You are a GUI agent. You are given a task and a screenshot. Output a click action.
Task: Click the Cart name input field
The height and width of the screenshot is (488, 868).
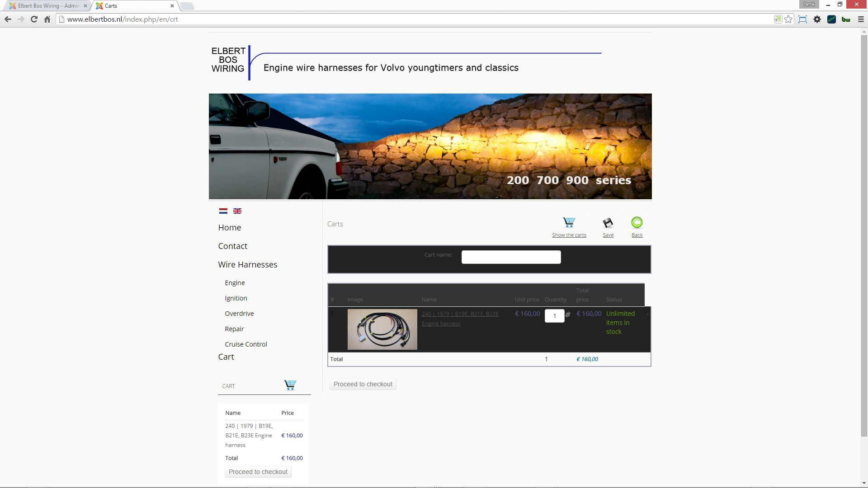coord(511,257)
